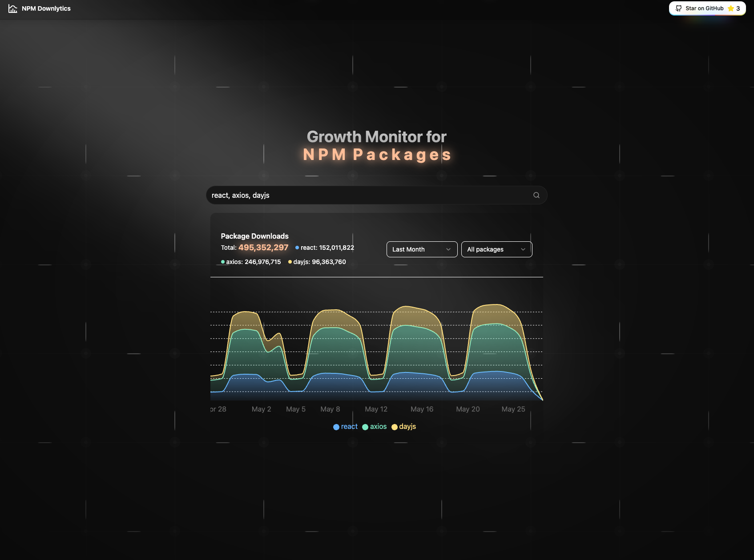
Task: Click the Last Month chevron arrow
Action: (448, 249)
